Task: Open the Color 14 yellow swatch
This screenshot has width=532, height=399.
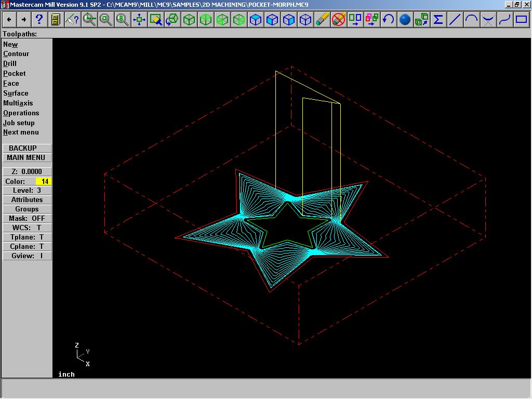Action: click(44, 181)
